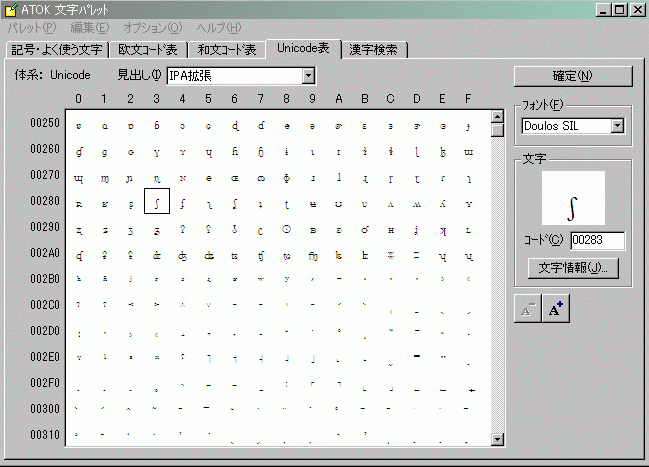
Task: Select the selected esh character at 00283
Action: (157, 201)
